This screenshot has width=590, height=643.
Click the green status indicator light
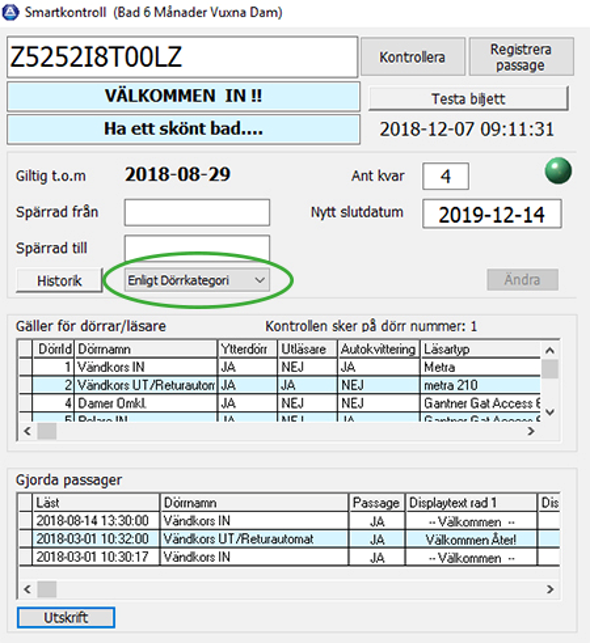(558, 171)
